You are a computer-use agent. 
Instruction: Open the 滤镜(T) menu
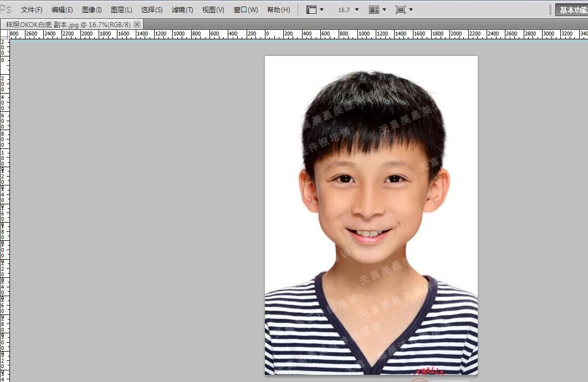point(182,10)
